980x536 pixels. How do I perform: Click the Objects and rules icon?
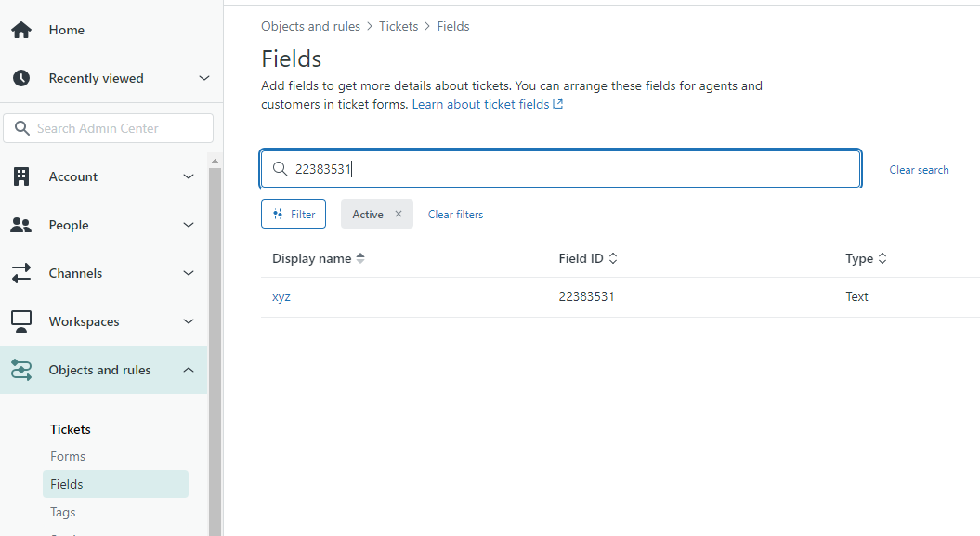click(20, 370)
